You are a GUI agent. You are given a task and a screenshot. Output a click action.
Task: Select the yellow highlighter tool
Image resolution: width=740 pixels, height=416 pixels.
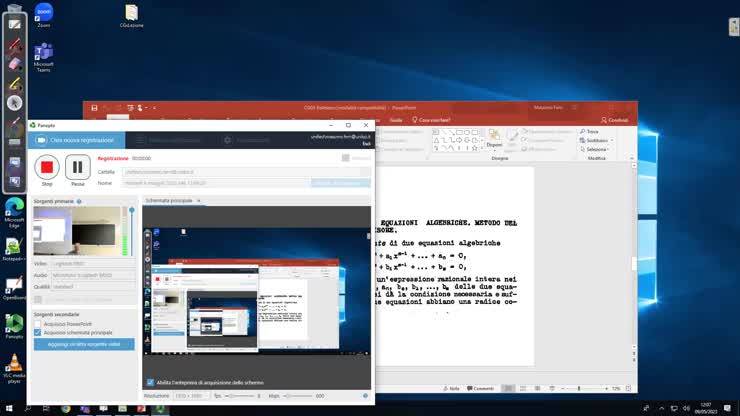pos(15,83)
